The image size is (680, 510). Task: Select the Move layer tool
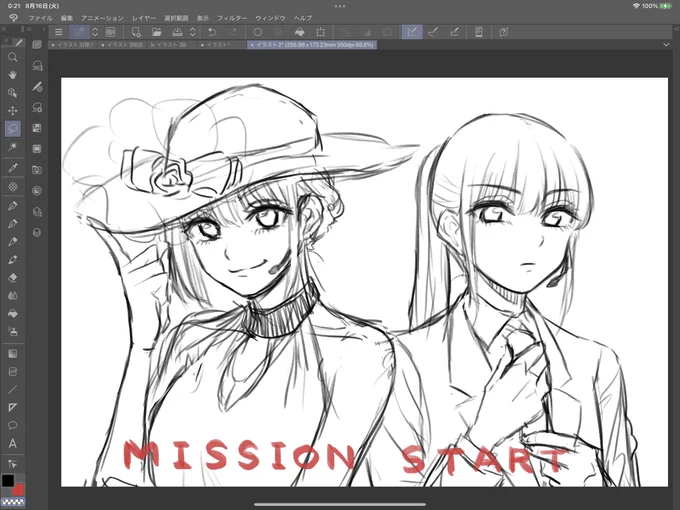coord(13,111)
